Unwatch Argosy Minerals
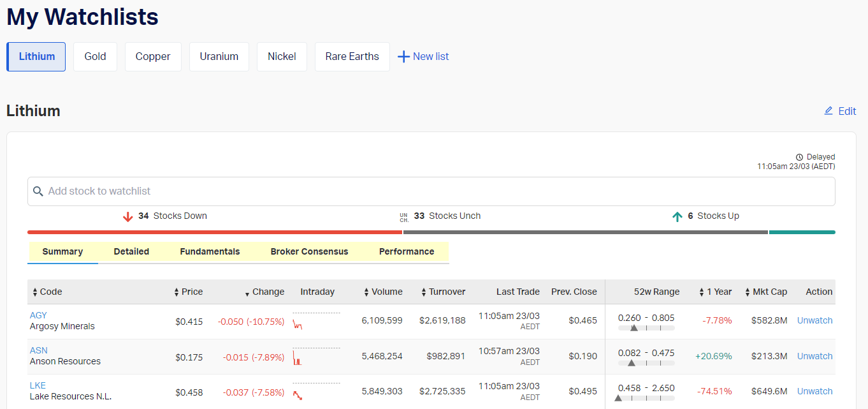The image size is (868, 409). click(x=814, y=321)
